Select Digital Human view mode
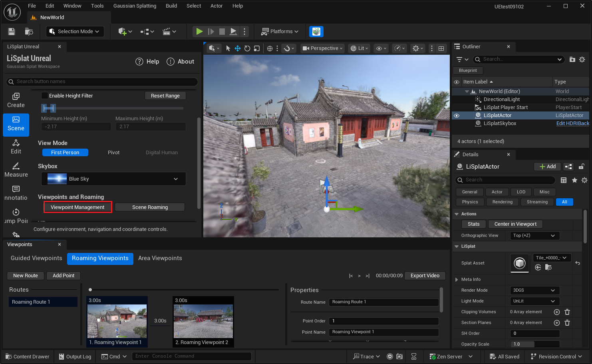Viewport: 592px width, 364px height. click(162, 153)
